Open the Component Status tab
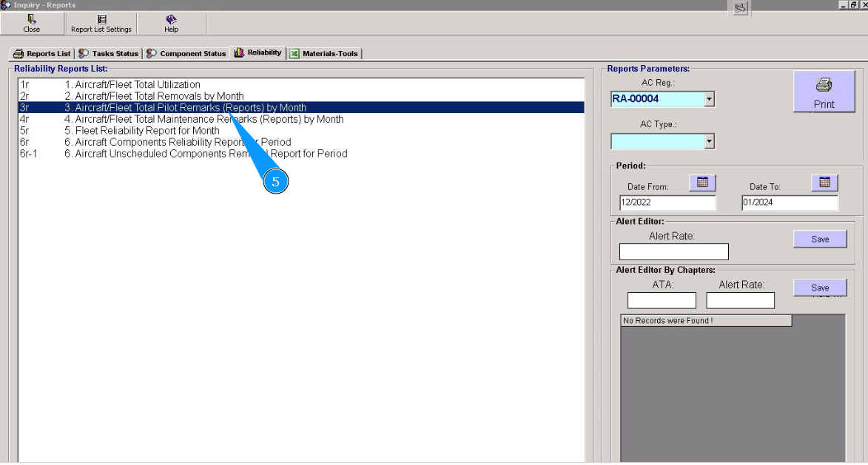Image resolution: width=868 pixels, height=465 pixels. [186, 54]
